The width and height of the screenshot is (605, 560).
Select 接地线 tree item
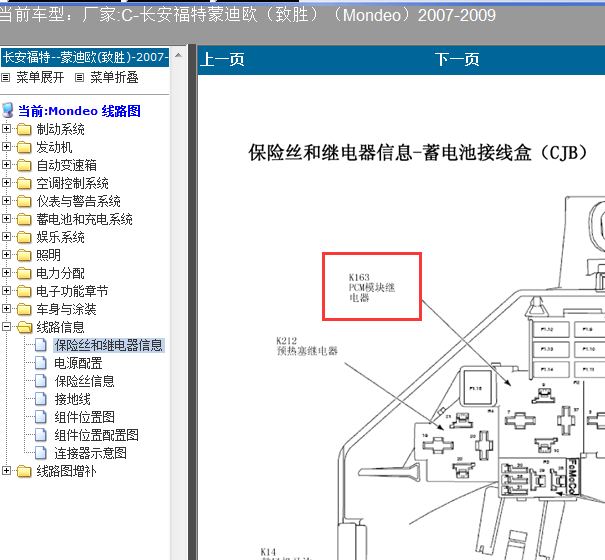pyautogui.click(x=73, y=399)
